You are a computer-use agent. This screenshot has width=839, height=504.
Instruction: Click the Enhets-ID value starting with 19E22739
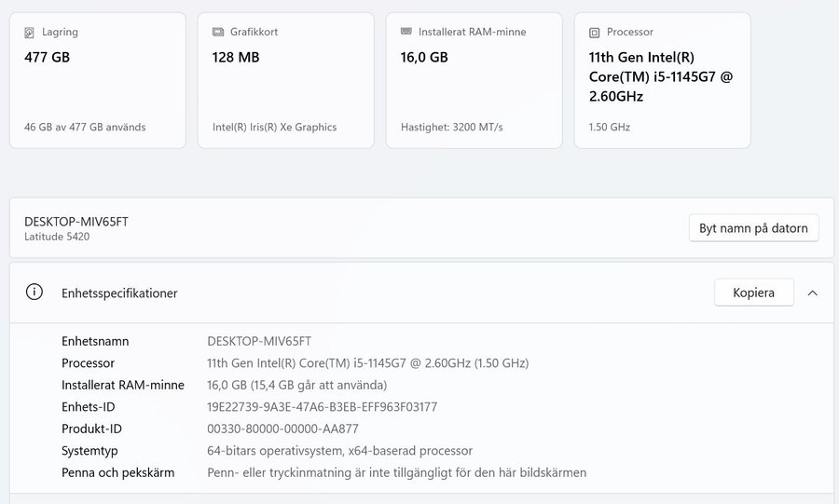[322, 407]
